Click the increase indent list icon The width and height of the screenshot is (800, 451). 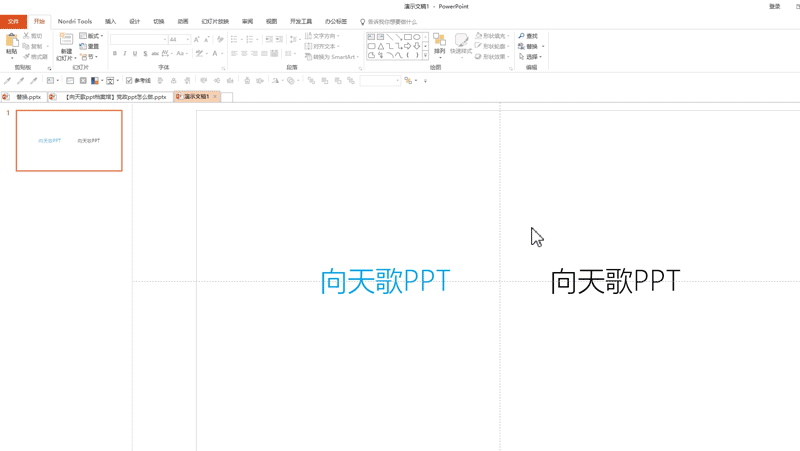(x=279, y=39)
